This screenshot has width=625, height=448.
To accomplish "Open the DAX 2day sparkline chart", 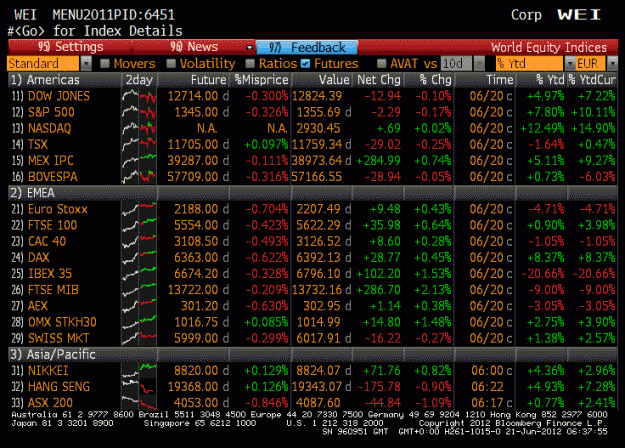I will tap(139, 257).
